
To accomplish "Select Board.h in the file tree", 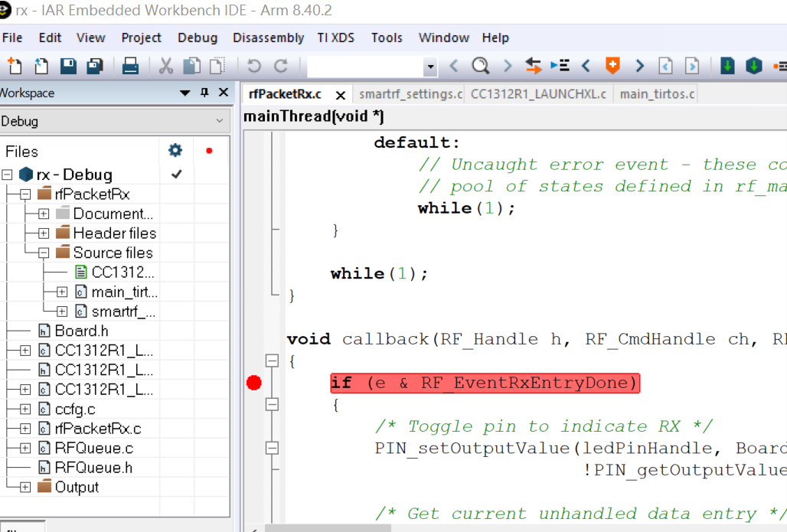I will tap(81, 331).
